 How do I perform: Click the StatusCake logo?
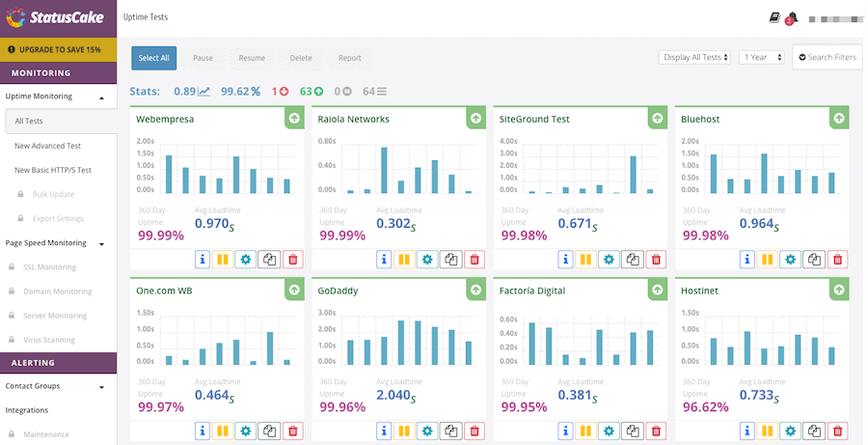[55, 17]
